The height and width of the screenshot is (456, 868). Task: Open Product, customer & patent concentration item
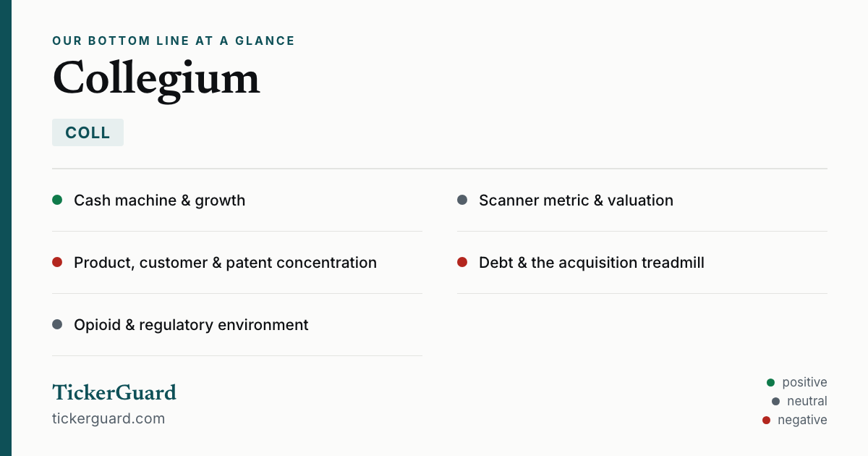tap(237, 263)
